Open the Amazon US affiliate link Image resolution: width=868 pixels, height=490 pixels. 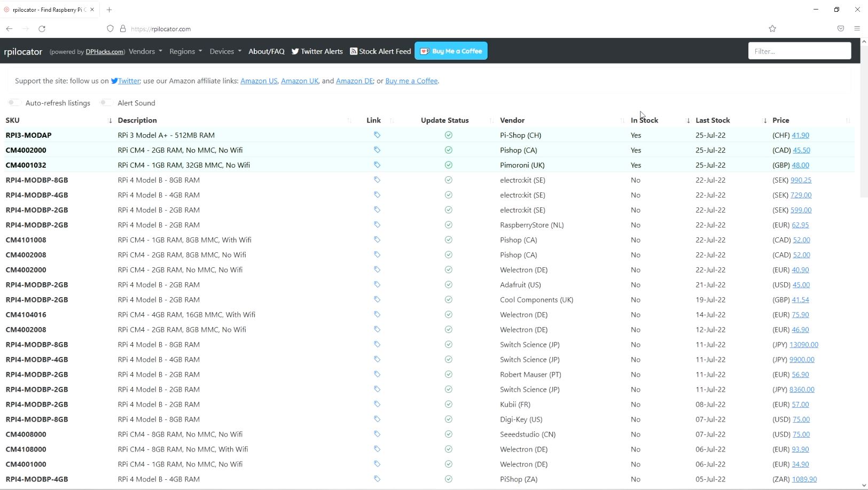point(259,81)
